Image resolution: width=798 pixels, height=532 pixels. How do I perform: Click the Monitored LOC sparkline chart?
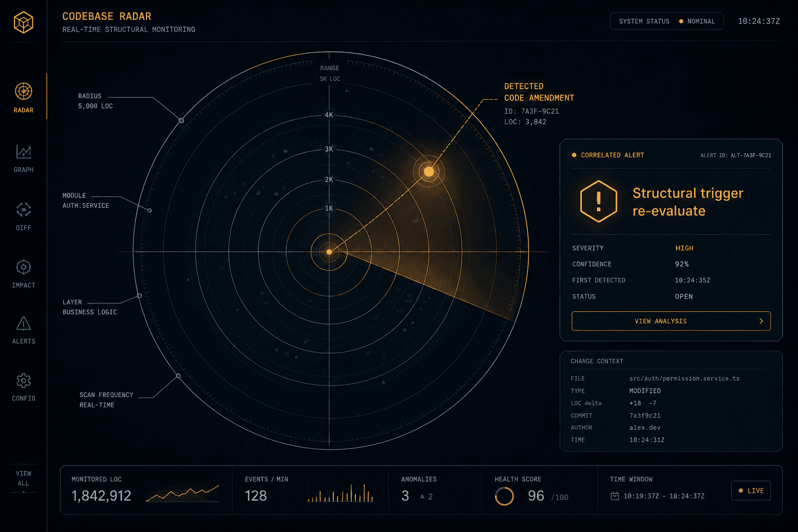pos(182,493)
